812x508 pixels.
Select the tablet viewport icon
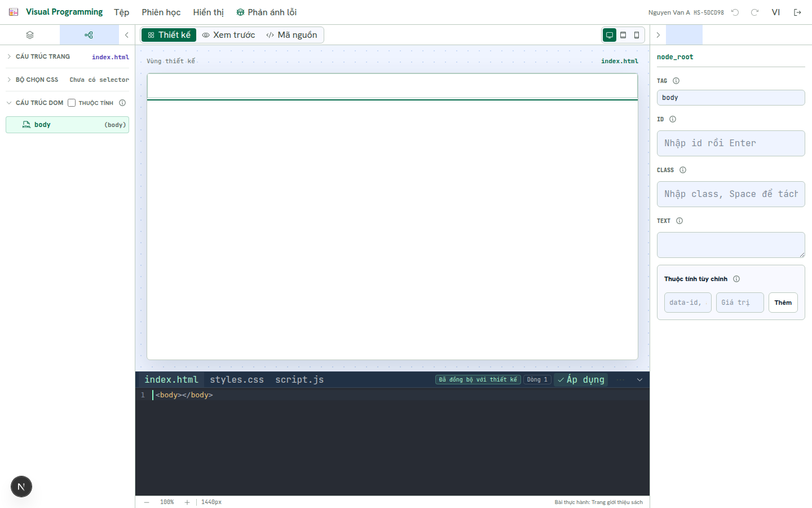tap(623, 35)
